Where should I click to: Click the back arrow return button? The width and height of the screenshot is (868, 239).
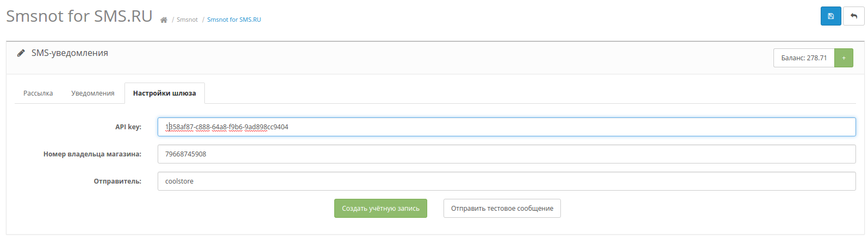point(853,16)
